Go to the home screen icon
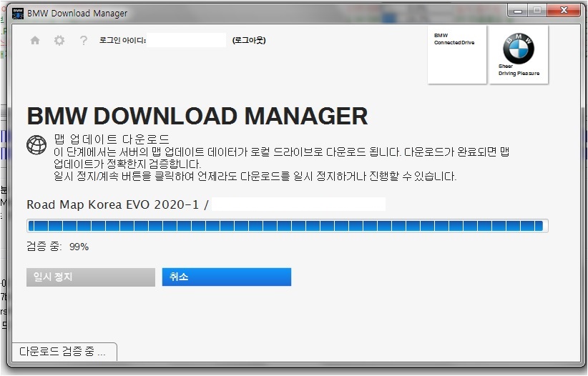The image size is (588, 376). coord(35,40)
